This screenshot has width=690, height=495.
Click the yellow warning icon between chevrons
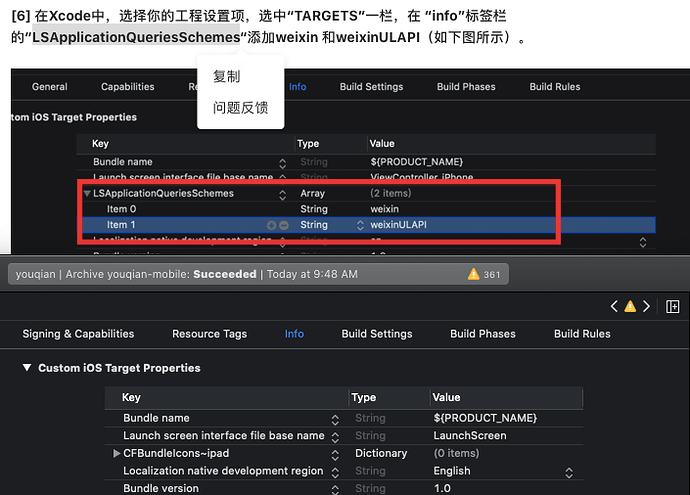coord(630,306)
